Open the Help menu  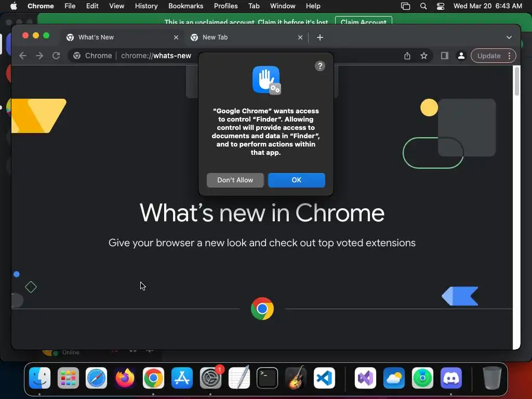click(x=313, y=6)
